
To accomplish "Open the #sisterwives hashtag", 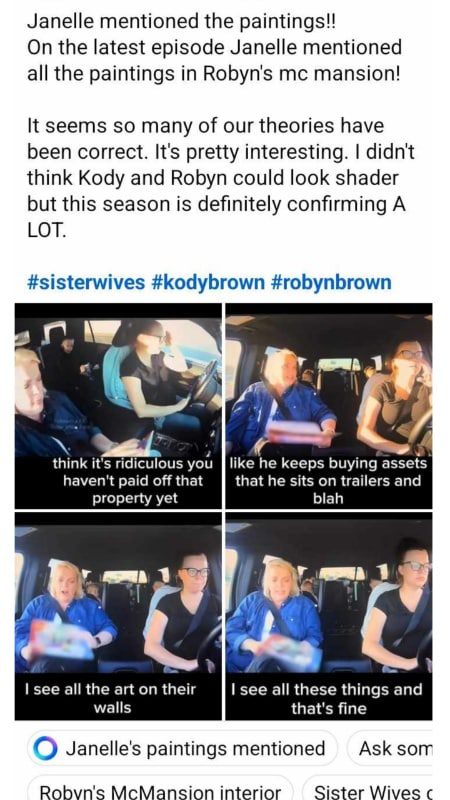I will click(86, 282).
